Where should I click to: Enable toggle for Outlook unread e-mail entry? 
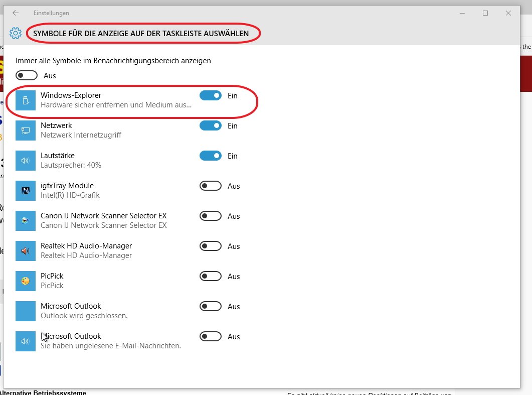pyautogui.click(x=211, y=336)
